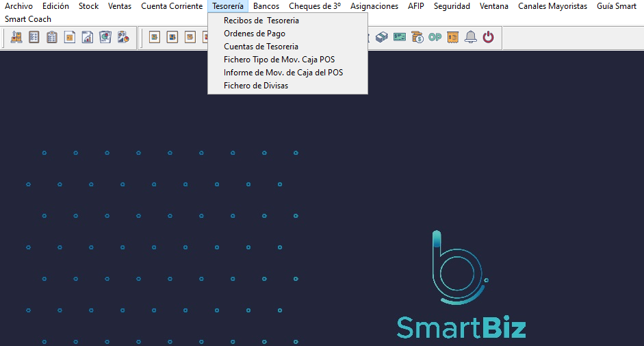Click the pie chart report icon
The width and height of the screenshot is (644, 346).
click(x=105, y=38)
